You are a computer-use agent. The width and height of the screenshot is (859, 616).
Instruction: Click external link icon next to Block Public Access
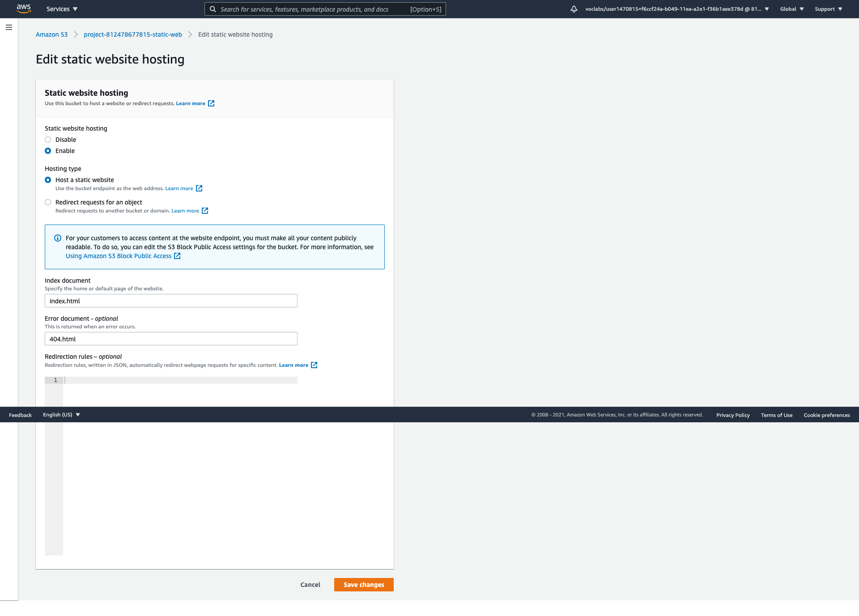(177, 256)
